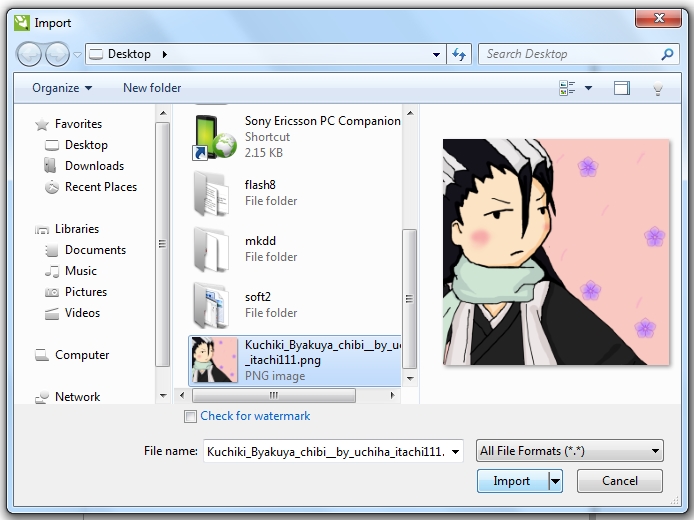Screen dimensions: 694x520
Task: Click the file name Sony Ericsson PC Companion
Action: (323, 121)
